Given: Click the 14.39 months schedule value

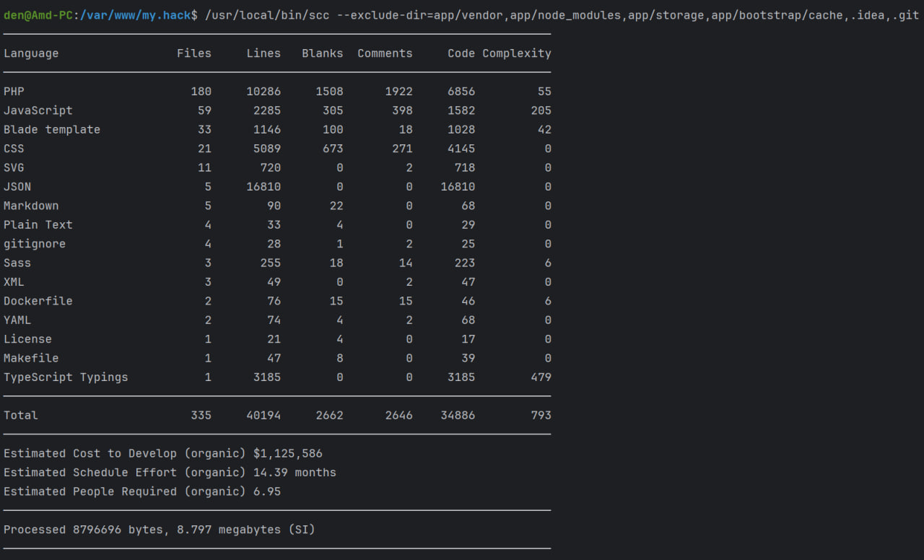Looking at the screenshot, I should coord(295,473).
